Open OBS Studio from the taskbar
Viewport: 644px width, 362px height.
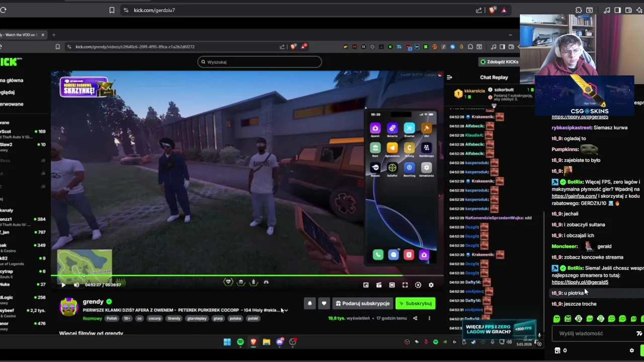coord(293,342)
